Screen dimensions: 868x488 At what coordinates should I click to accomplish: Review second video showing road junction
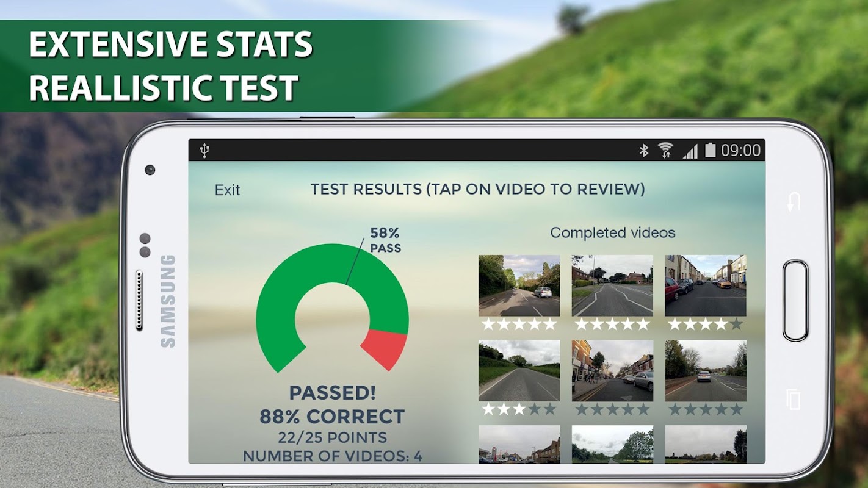click(x=612, y=285)
